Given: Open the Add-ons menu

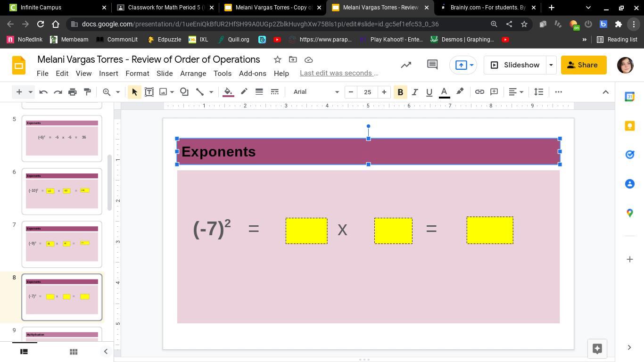Looking at the screenshot, I should 253,74.
